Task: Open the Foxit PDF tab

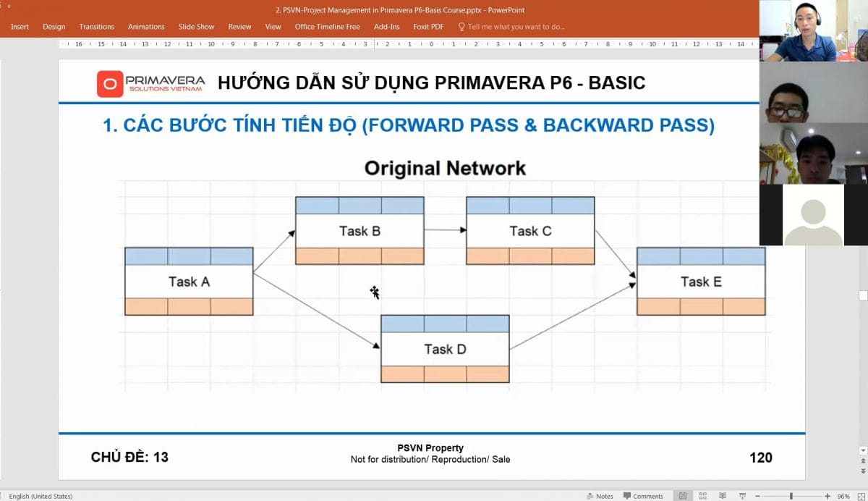Action: pyautogui.click(x=428, y=27)
